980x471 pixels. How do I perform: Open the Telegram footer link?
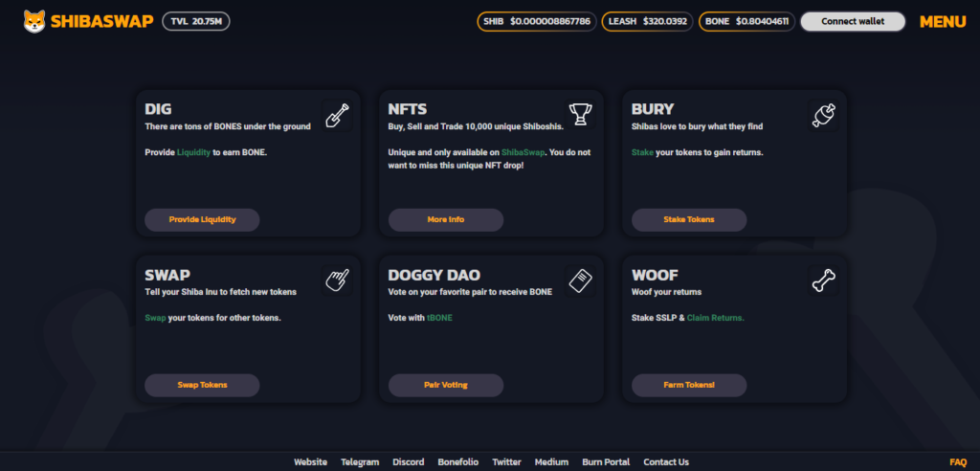[360, 462]
